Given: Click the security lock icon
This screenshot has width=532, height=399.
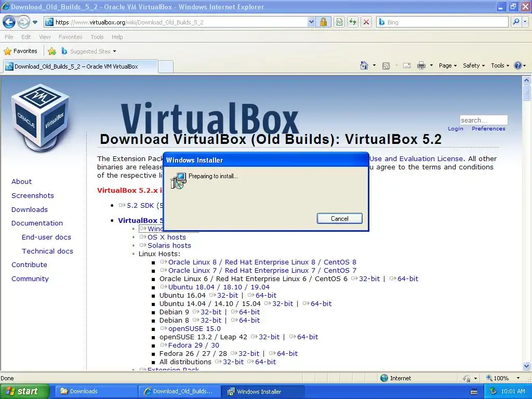Looking at the screenshot, I should tap(323, 22).
